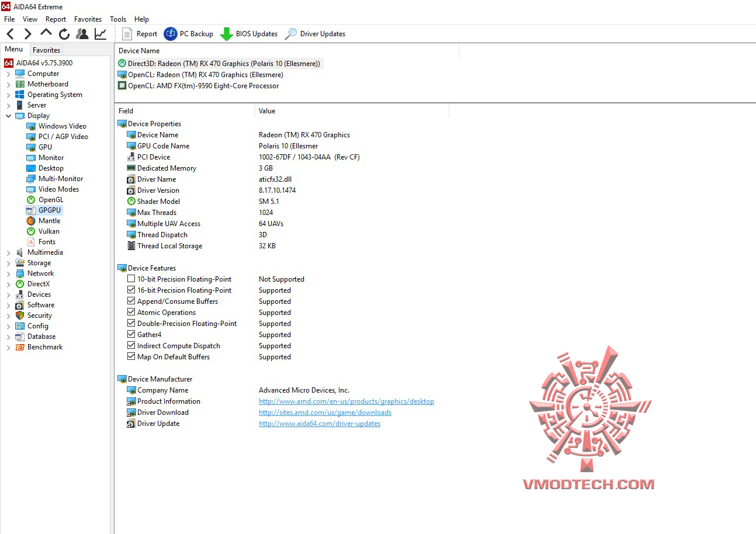Screen dimensions: 756x534
Task: Select the Mantle icon in the tree
Action: pyautogui.click(x=32, y=221)
